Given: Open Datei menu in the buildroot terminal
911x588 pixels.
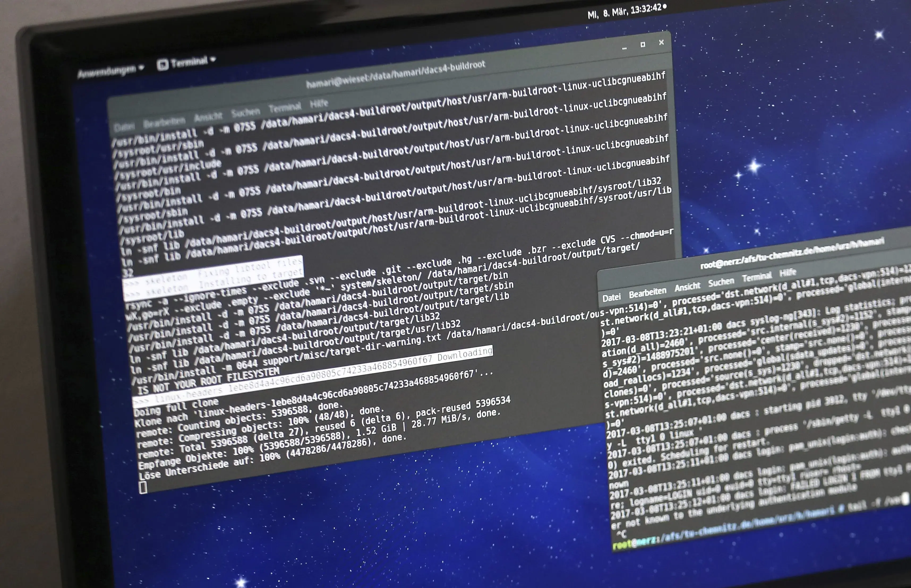Looking at the screenshot, I should tap(124, 126).
